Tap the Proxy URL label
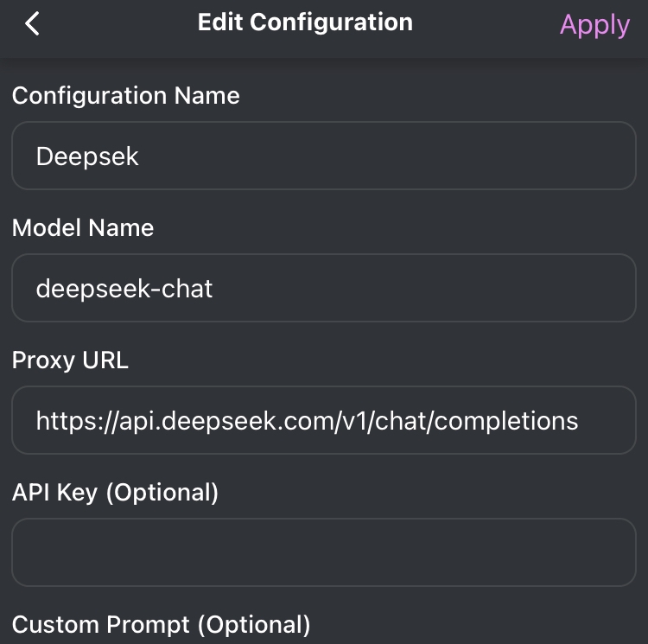The height and width of the screenshot is (644, 648). (70, 360)
